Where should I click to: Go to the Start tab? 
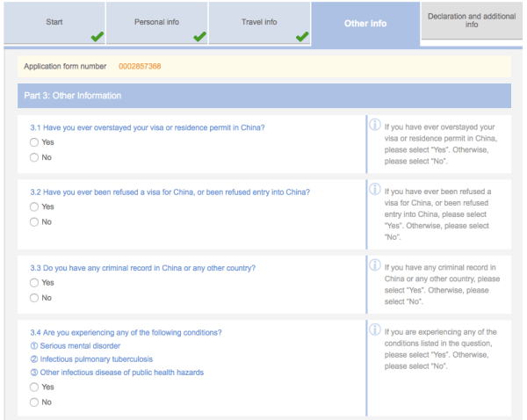53,22
